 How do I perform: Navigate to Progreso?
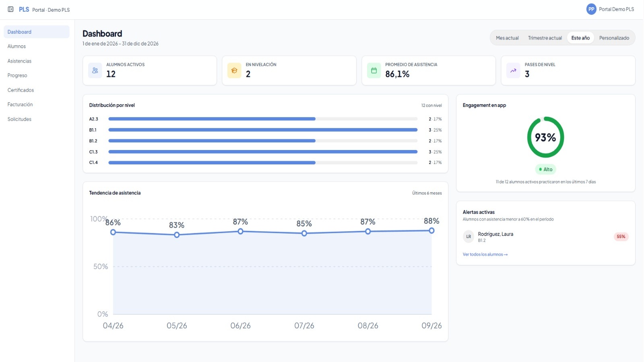tap(37, 75)
